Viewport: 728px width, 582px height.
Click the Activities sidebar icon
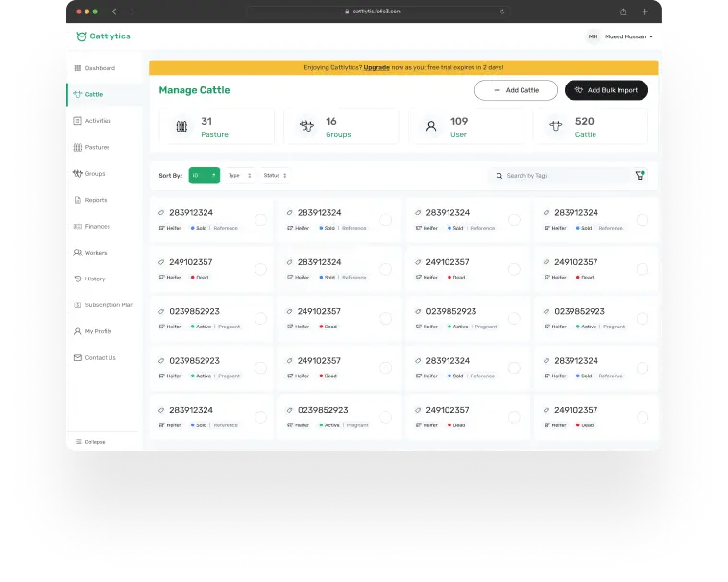pyautogui.click(x=77, y=121)
